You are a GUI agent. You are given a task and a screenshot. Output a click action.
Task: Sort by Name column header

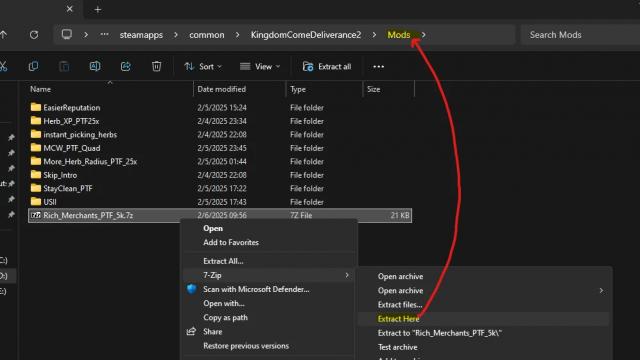pyautogui.click(x=40, y=89)
